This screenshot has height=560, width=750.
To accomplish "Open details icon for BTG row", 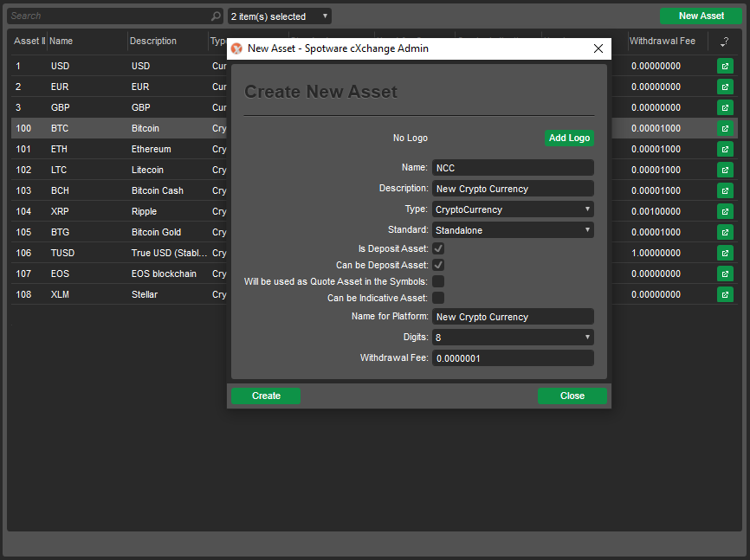I will coord(725,232).
